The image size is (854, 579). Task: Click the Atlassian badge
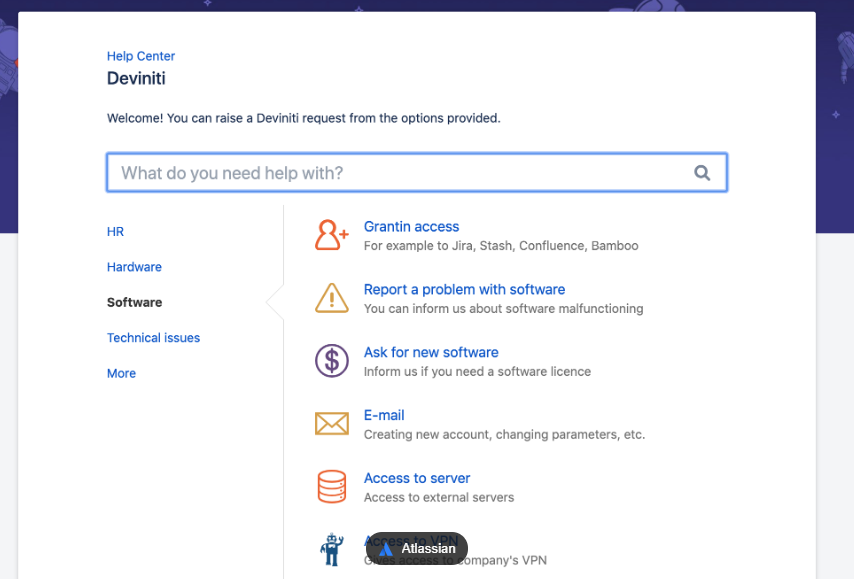[x=417, y=548]
